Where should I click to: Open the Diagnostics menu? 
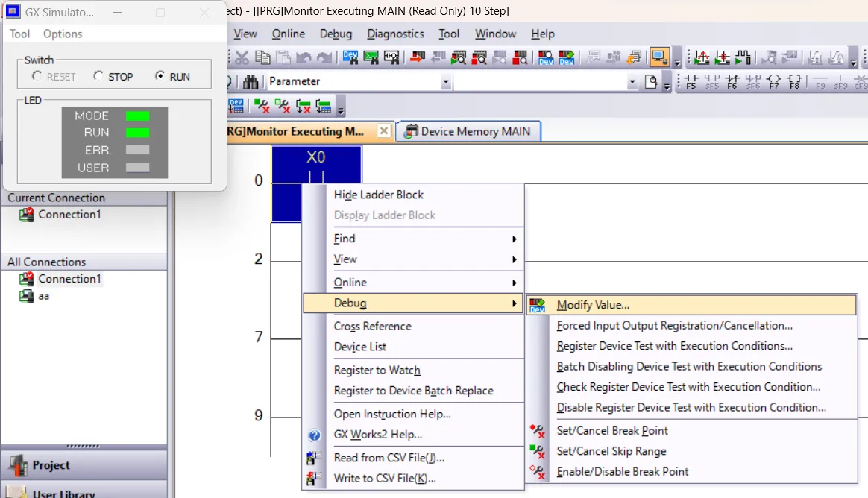[x=395, y=34]
